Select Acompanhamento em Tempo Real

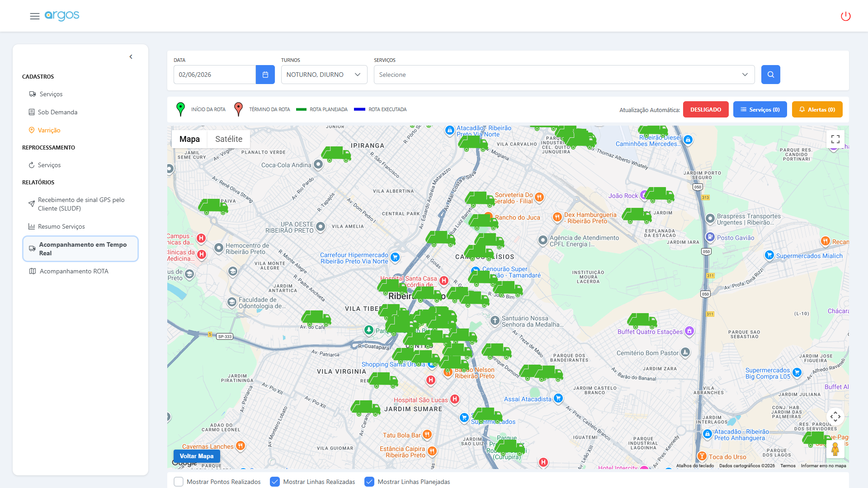click(80, 249)
